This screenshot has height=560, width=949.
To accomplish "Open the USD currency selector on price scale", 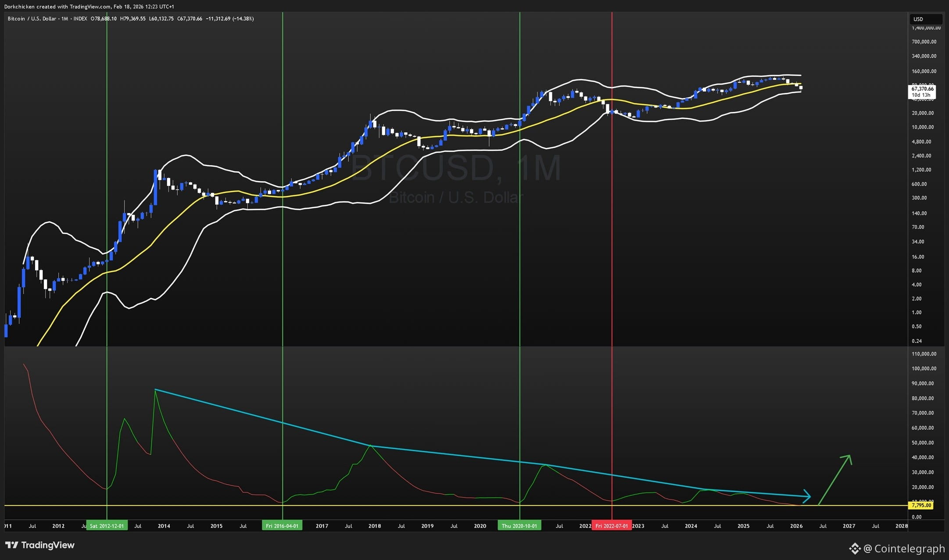I will tap(925, 19).
